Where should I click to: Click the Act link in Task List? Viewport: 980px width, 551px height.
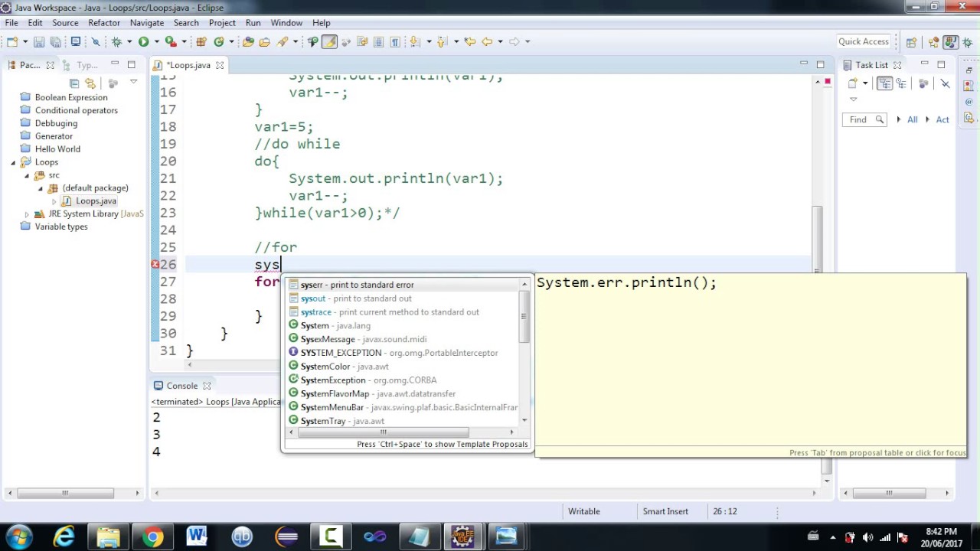942,119
